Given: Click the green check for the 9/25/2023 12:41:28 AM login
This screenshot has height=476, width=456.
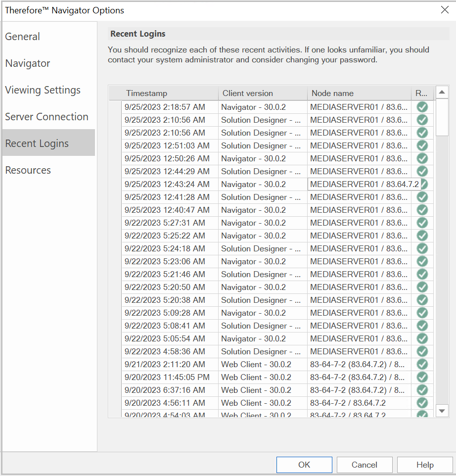Looking at the screenshot, I should pyautogui.click(x=422, y=197).
